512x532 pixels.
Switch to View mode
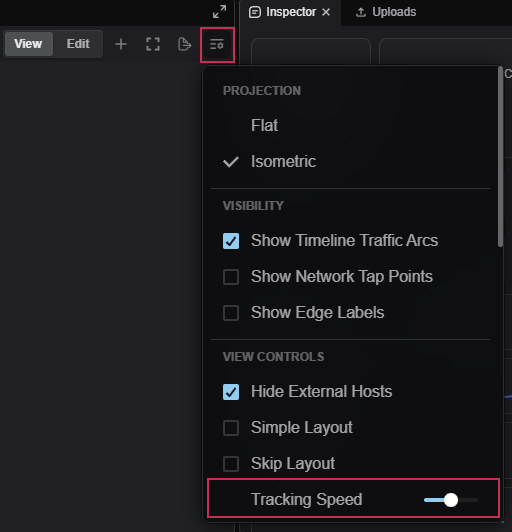point(29,44)
